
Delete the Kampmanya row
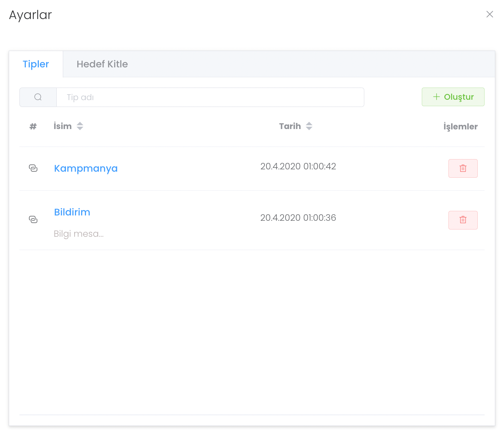(463, 168)
